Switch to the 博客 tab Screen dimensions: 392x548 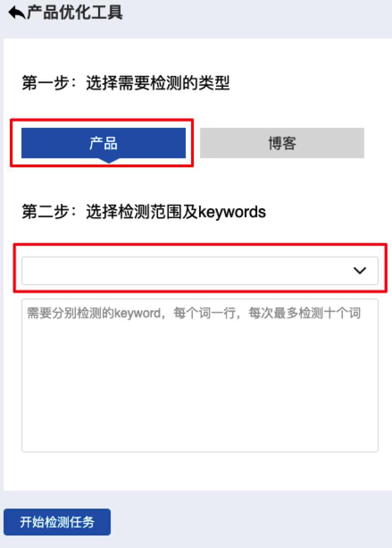pyautogui.click(x=282, y=143)
